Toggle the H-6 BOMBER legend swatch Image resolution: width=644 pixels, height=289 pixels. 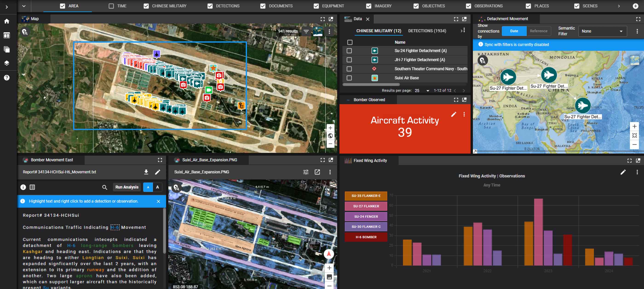[x=366, y=237]
